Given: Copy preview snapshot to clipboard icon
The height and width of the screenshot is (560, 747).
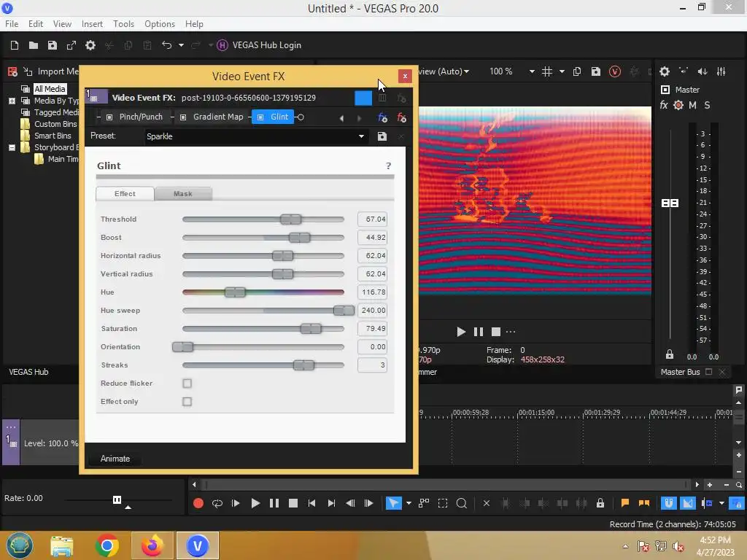Looking at the screenshot, I should (577, 71).
